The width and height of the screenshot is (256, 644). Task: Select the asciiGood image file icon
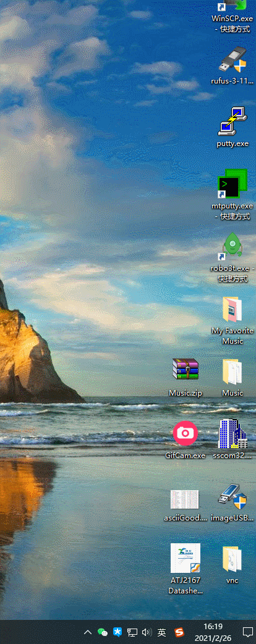[x=185, y=499]
